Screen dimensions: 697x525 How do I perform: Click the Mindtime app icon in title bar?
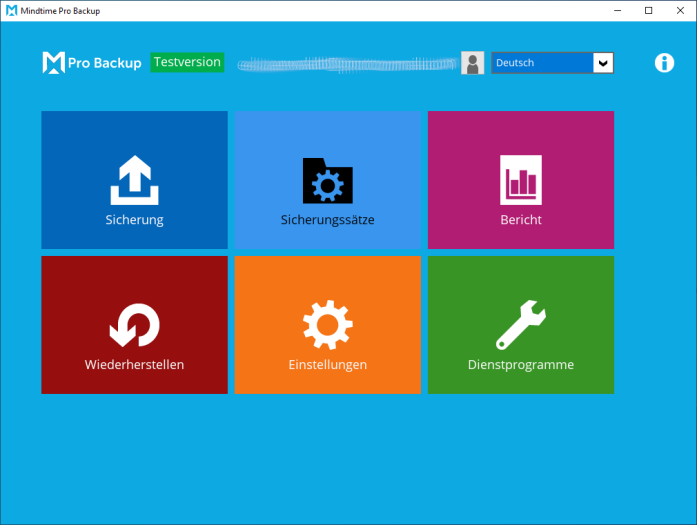[x=11, y=10]
